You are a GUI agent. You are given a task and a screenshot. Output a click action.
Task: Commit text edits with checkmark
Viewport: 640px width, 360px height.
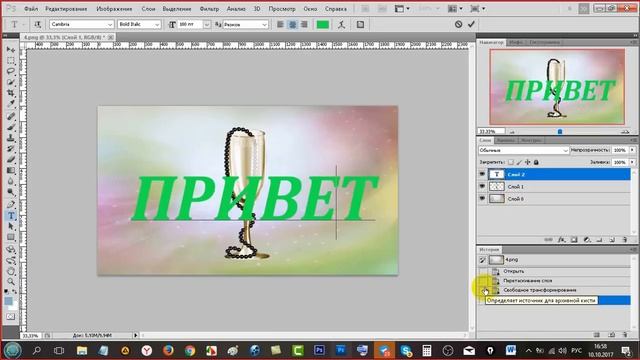coord(471,24)
